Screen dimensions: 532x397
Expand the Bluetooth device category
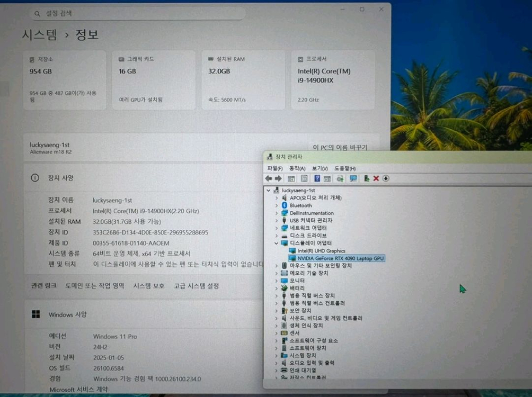(x=277, y=205)
